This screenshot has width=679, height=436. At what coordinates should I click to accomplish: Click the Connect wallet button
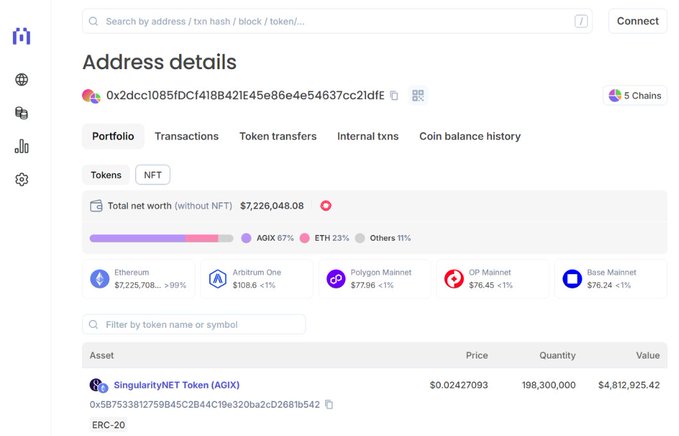(x=638, y=21)
